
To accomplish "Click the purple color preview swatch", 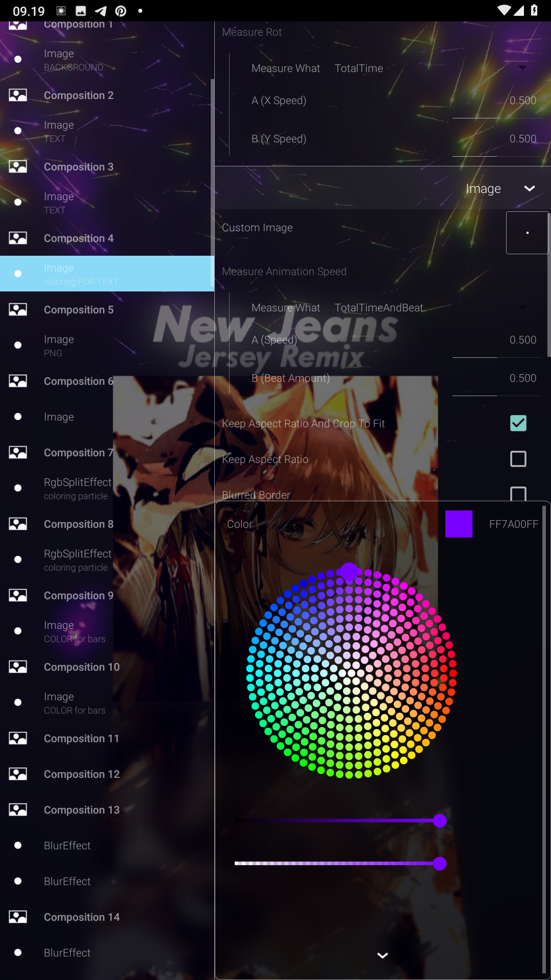I will pyautogui.click(x=459, y=524).
